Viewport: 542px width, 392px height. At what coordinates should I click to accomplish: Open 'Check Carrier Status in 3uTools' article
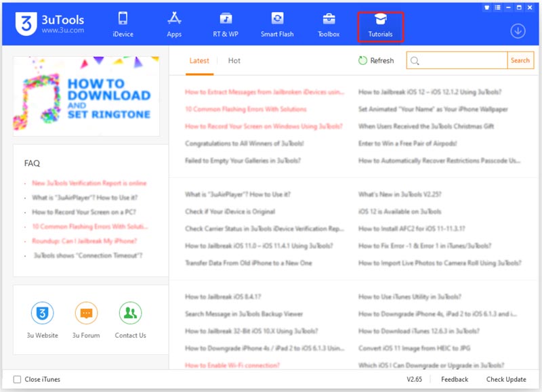(264, 229)
